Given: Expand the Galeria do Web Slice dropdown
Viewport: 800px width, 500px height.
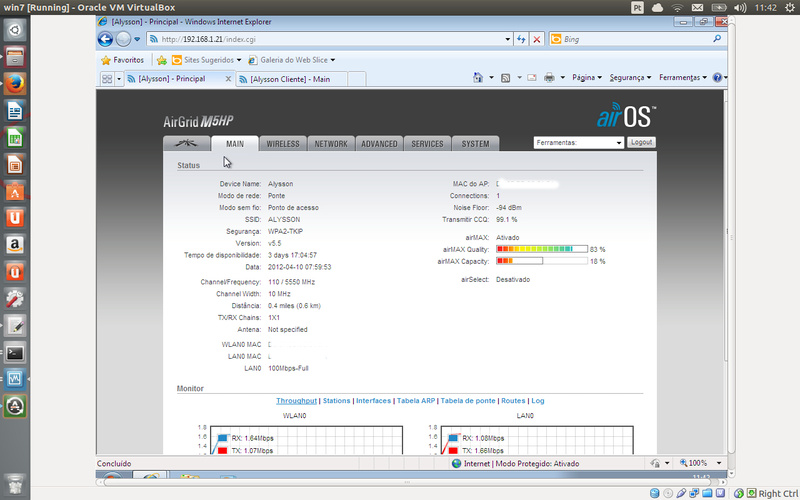Looking at the screenshot, I should [x=333, y=60].
